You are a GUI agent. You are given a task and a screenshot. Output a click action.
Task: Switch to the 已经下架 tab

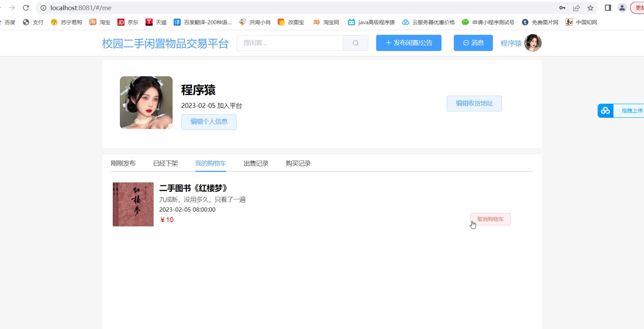[166, 163]
